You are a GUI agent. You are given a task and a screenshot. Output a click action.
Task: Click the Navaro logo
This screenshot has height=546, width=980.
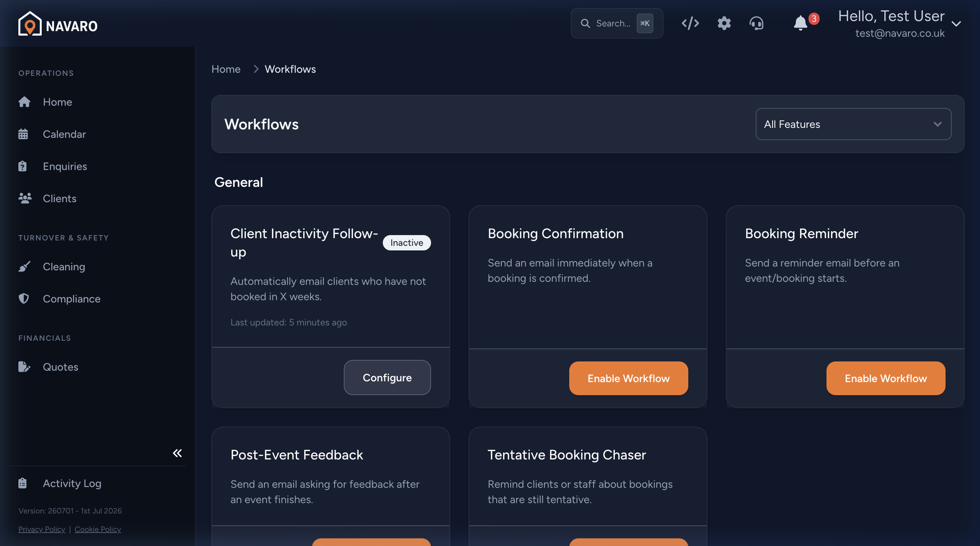coord(58,24)
